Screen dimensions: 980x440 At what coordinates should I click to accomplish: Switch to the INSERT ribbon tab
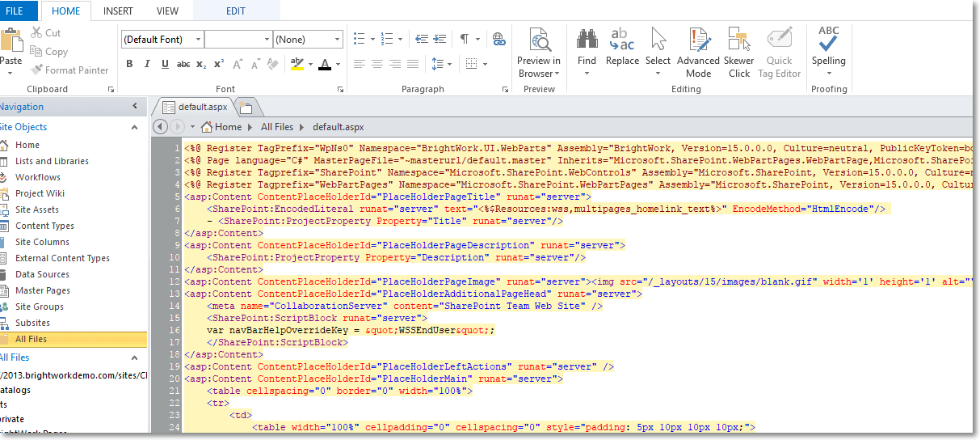click(119, 11)
